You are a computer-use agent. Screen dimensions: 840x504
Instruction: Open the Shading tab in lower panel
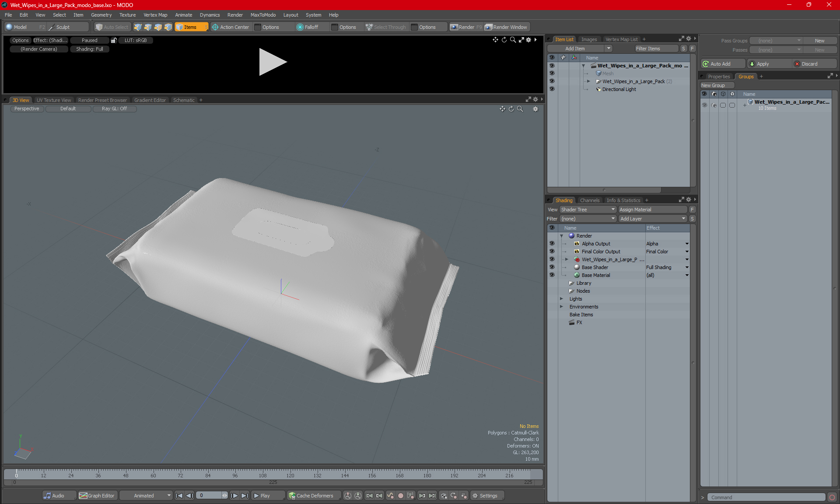pyautogui.click(x=563, y=200)
